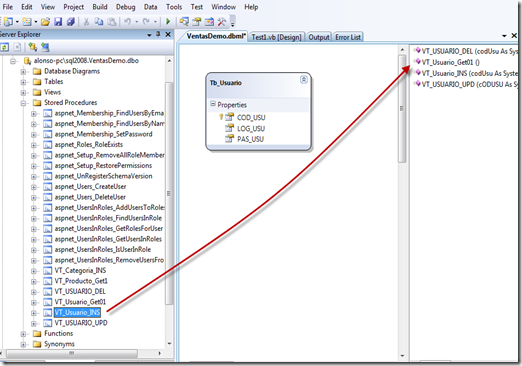Open the Undo history dropdown arrow
This screenshot has height=366, width=522.
click(x=136, y=22)
